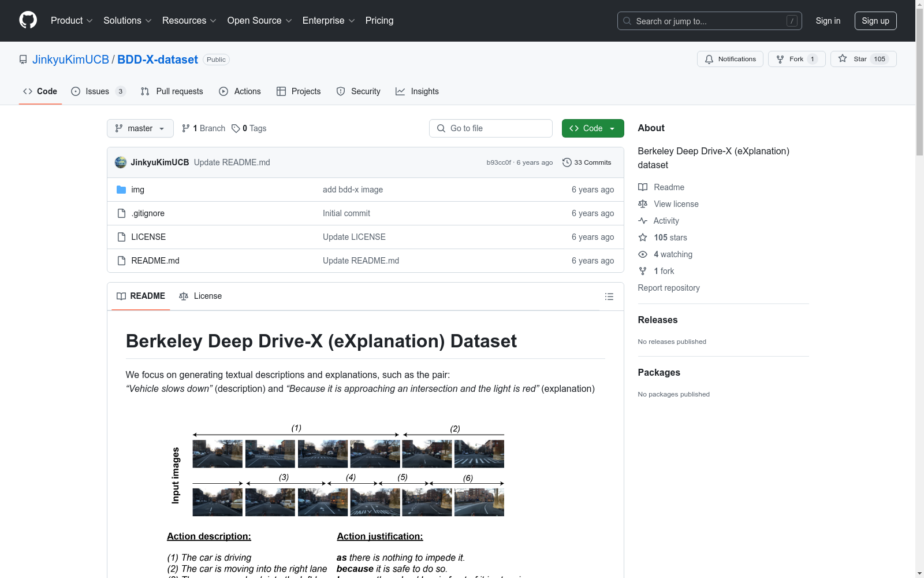Image resolution: width=924 pixels, height=578 pixels.
Task: View the 1 Branch link
Action: coord(203,128)
